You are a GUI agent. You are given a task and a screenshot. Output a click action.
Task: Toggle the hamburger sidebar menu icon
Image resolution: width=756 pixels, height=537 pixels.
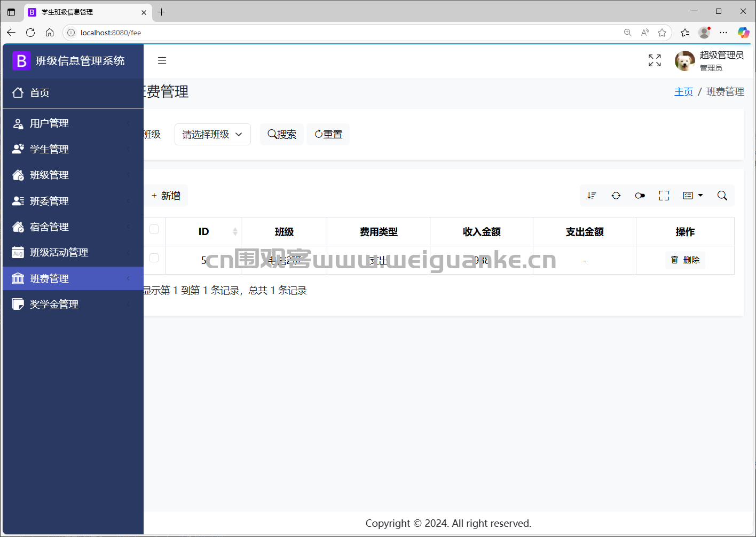(x=162, y=61)
